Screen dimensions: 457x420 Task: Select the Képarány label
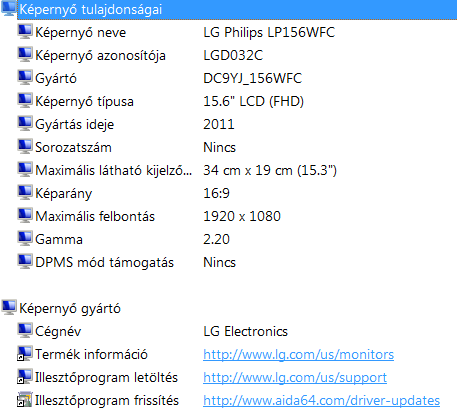coord(64,194)
